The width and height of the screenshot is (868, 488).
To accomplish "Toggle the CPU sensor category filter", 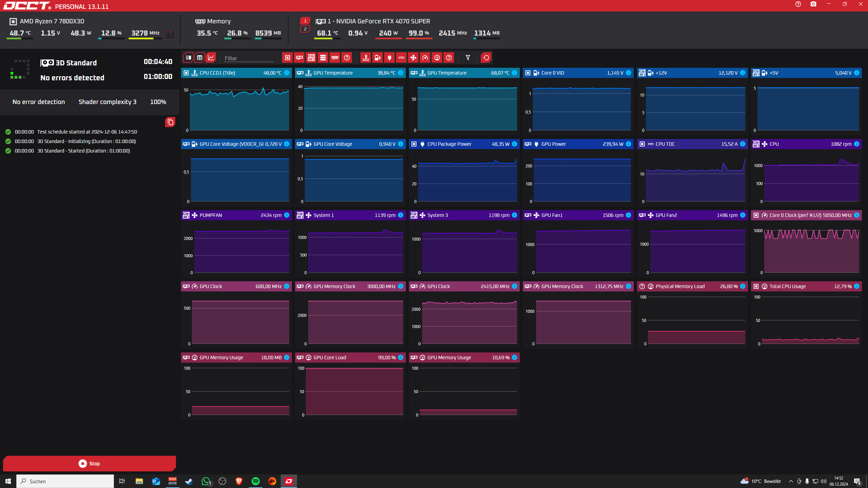I will coord(287,58).
